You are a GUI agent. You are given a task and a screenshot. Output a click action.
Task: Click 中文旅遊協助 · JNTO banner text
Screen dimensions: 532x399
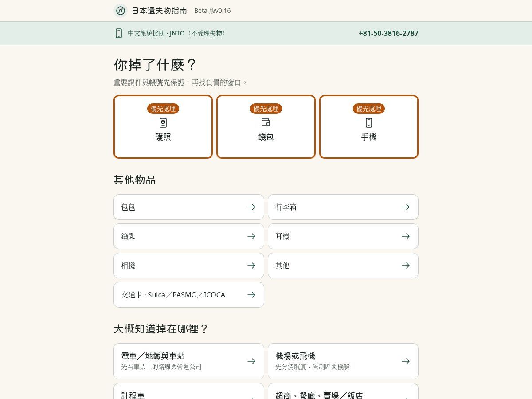pyautogui.click(x=177, y=33)
